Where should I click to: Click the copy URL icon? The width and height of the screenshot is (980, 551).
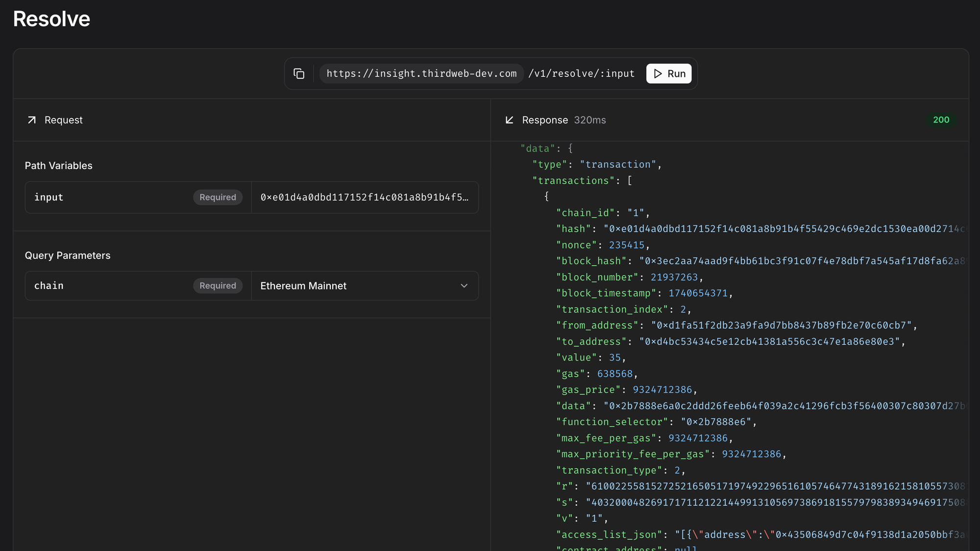299,73
